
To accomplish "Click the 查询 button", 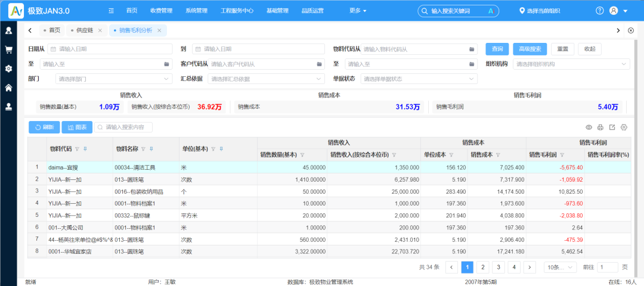I will click(x=497, y=49).
